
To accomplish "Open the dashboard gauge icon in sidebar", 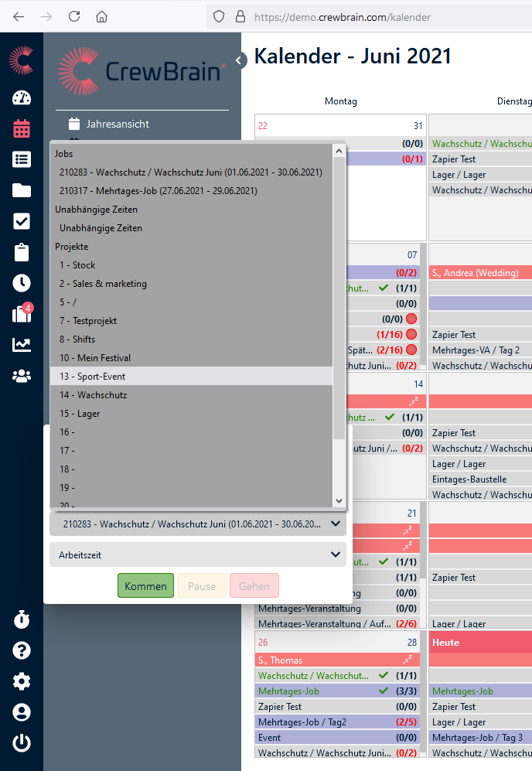I will pos(22,97).
